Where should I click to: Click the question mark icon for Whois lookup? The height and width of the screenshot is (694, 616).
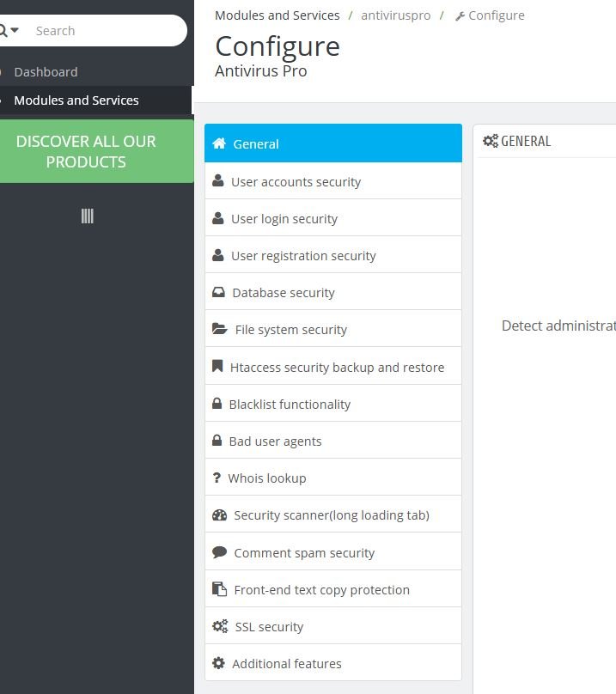point(217,478)
